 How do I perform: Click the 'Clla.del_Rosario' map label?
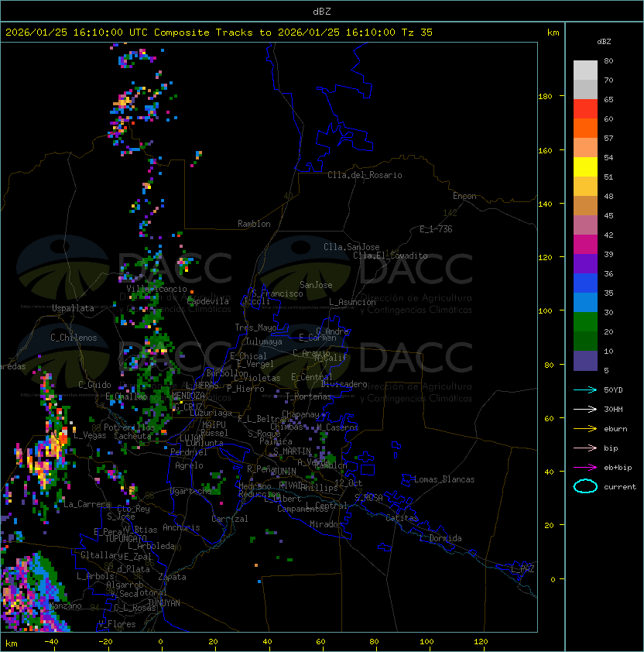pyautogui.click(x=365, y=175)
